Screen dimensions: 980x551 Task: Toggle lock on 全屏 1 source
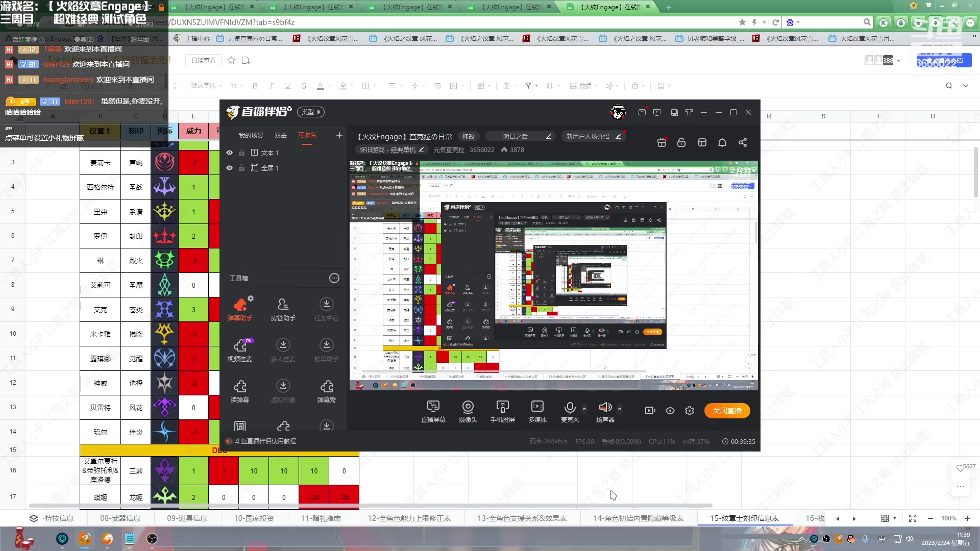click(241, 168)
